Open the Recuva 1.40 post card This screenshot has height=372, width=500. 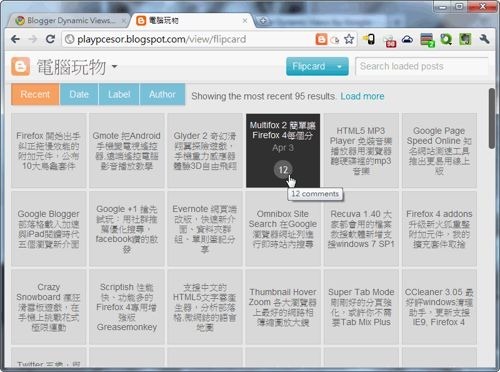(361, 229)
